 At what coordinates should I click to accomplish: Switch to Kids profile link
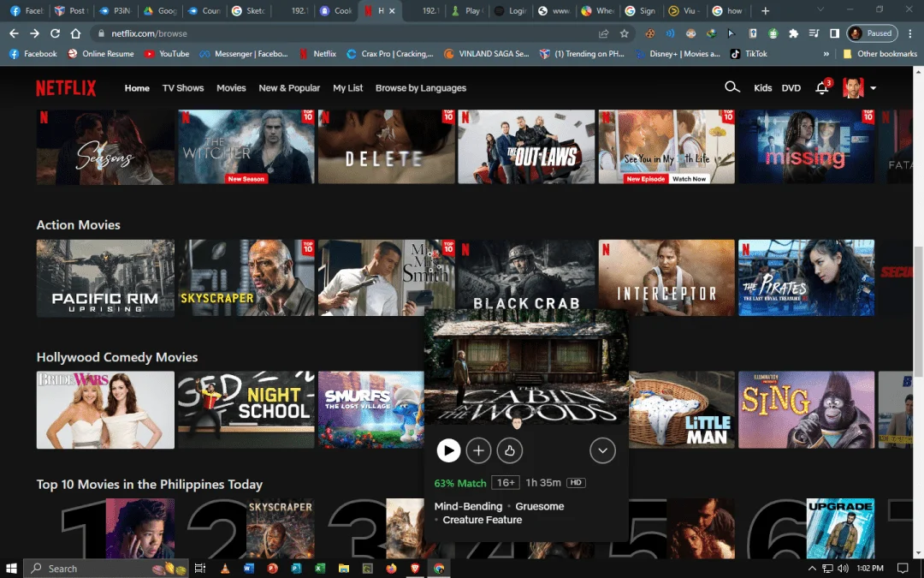pyautogui.click(x=762, y=88)
